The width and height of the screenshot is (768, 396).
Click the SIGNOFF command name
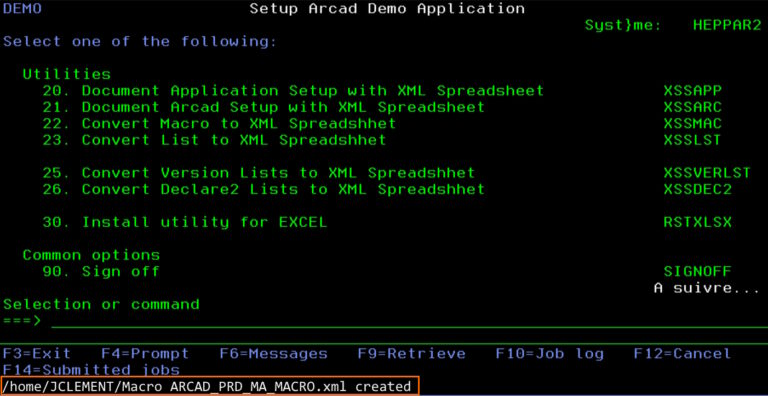pyautogui.click(x=697, y=272)
